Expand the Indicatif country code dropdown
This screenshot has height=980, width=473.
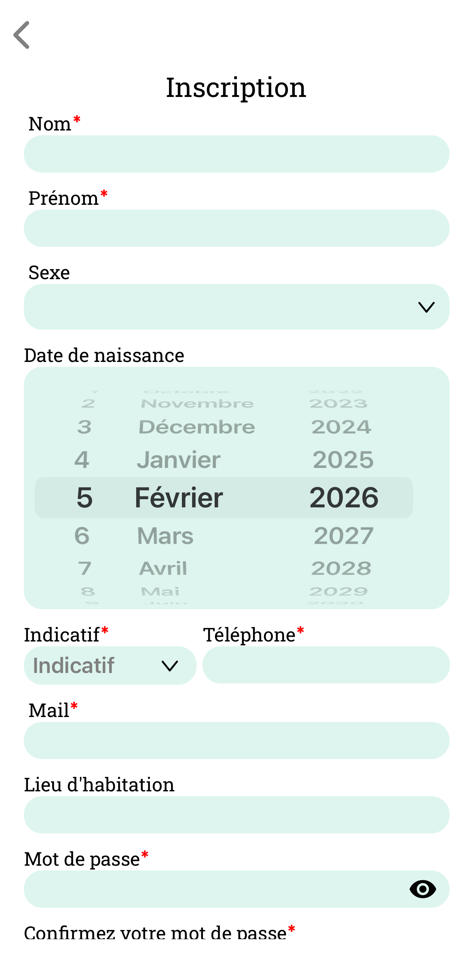pos(110,665)
